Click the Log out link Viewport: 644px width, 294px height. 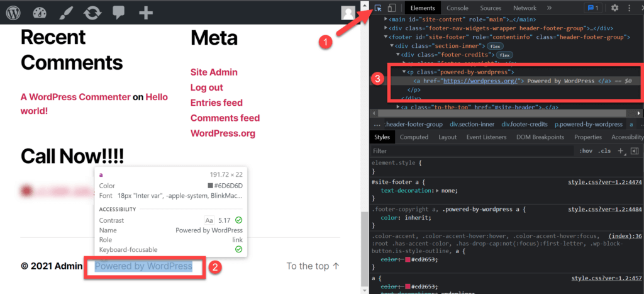pyautogui.click(x=206, y=88)
